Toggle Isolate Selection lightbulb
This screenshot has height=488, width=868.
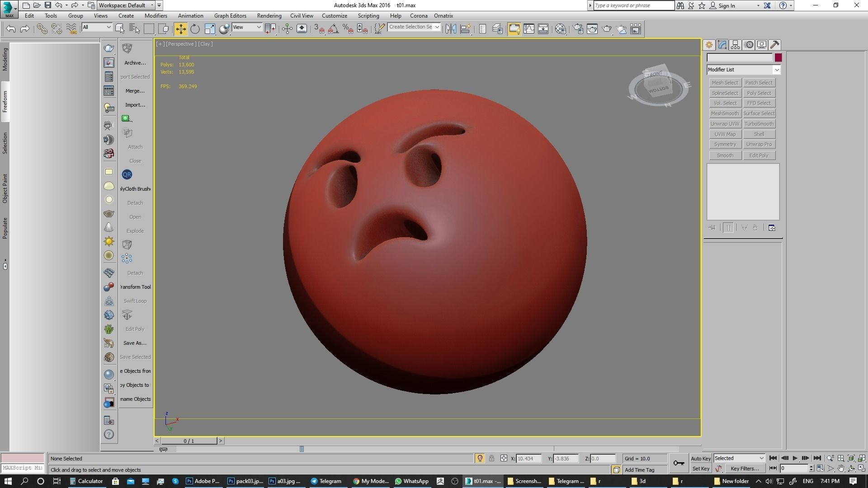(480, 458)
